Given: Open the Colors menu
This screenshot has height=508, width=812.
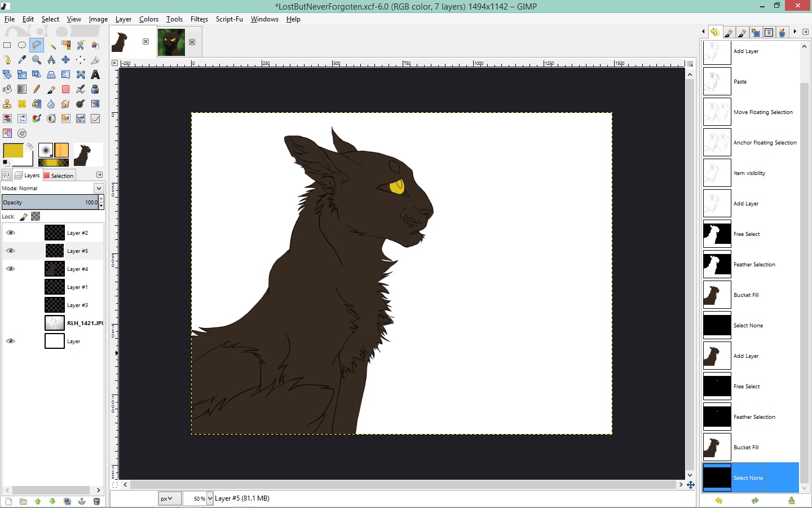Looking at the screenshot, I should tap(149, 19).
